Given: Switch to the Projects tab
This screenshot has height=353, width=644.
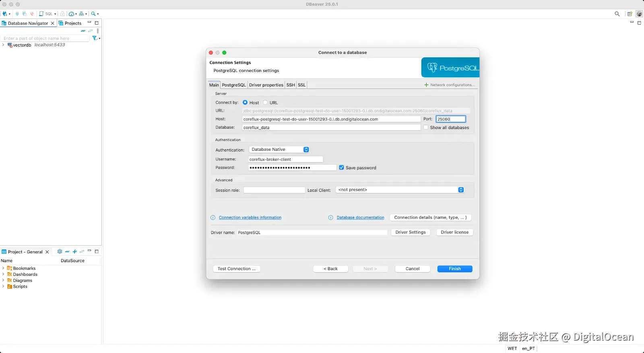Looking at the screenshot, I should point(70,23).
